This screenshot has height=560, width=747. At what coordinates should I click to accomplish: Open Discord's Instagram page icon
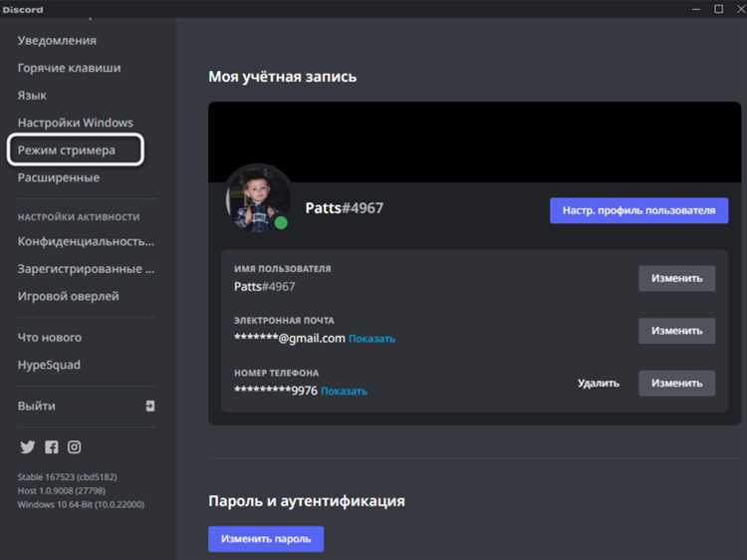(x=75, y=447)
